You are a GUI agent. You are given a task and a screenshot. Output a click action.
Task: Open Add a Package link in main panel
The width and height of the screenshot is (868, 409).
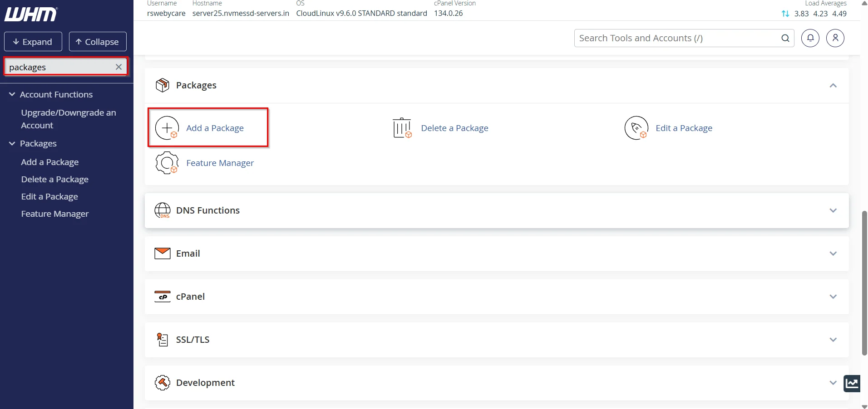pos(215,128)
